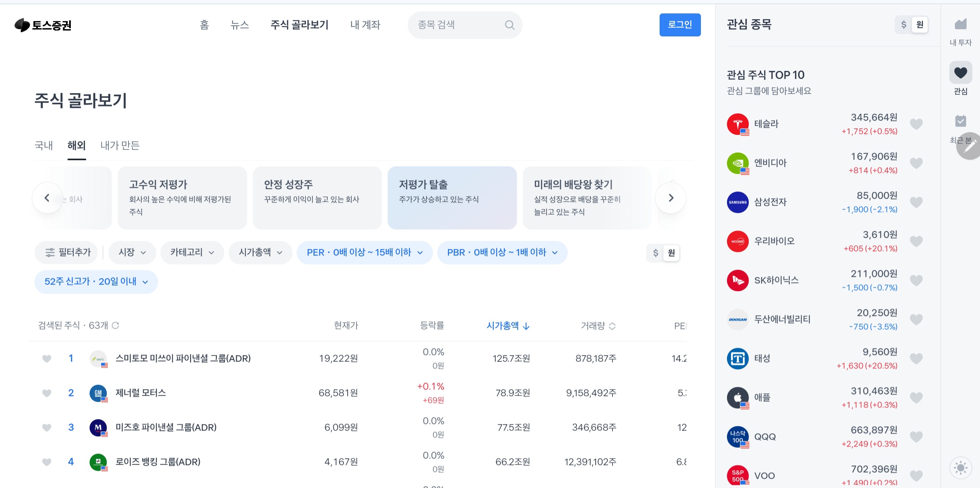
Task: Favorite 테슬라 with heart toggle
Action: coord(916,124)
